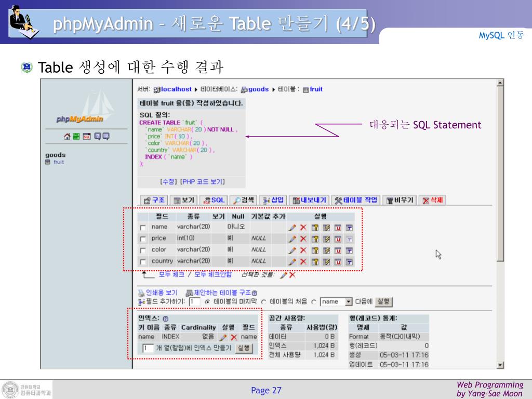Select the 테이블의 처음 radio option
532x399 pixels.
point(263,302)
